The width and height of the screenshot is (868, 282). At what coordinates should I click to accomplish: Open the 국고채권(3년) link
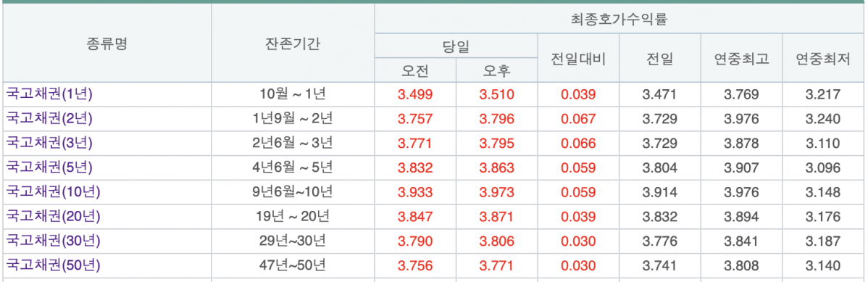point(49,143)
